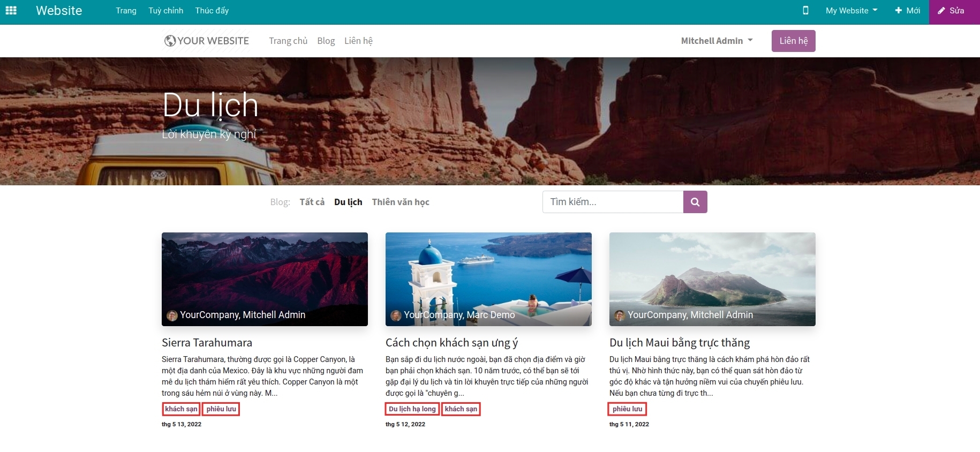The image size is (980, 452).
Task: Open the Trang menu
Action: pyautogui.click(x=126, y=11)
